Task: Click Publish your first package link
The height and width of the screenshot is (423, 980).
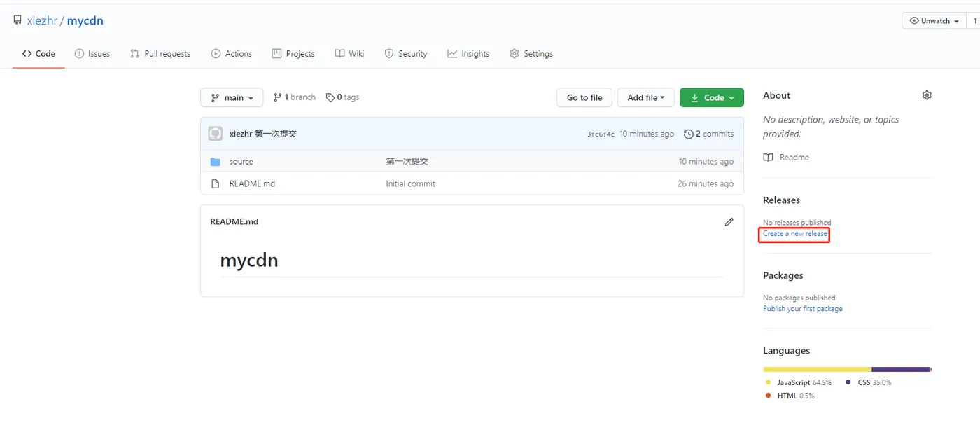Action: tap(803, 309)
